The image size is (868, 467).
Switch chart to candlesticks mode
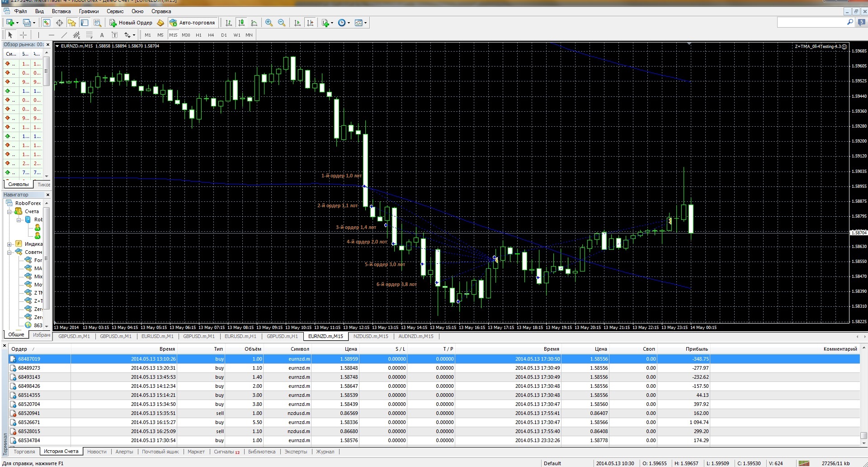click(x=241, y=23)
